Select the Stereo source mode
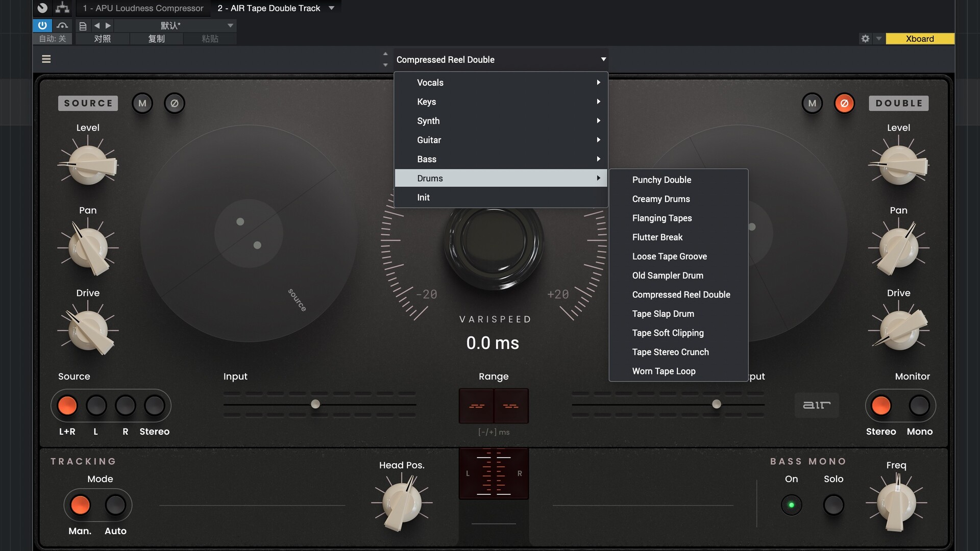This screenshot has width=980, height=551. pos(154,406)
